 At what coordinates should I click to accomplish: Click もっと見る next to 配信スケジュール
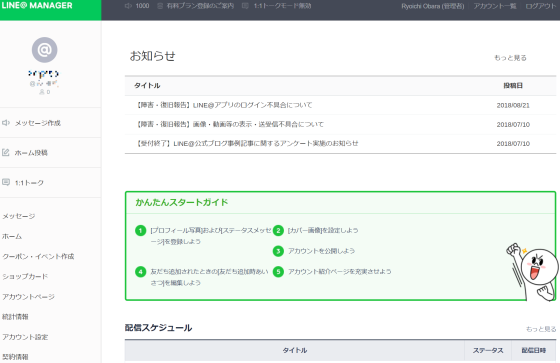tap(541, 329)
